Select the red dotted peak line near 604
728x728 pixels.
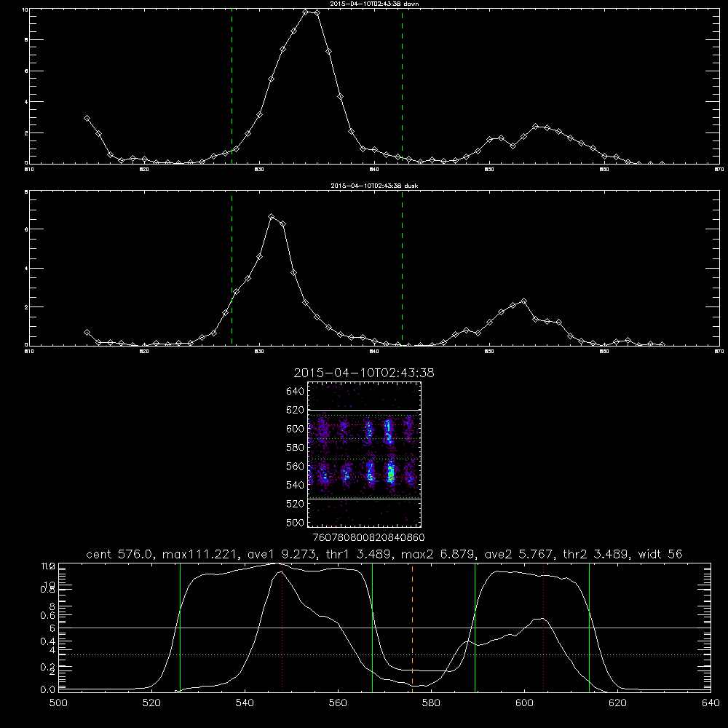[543, 628]
